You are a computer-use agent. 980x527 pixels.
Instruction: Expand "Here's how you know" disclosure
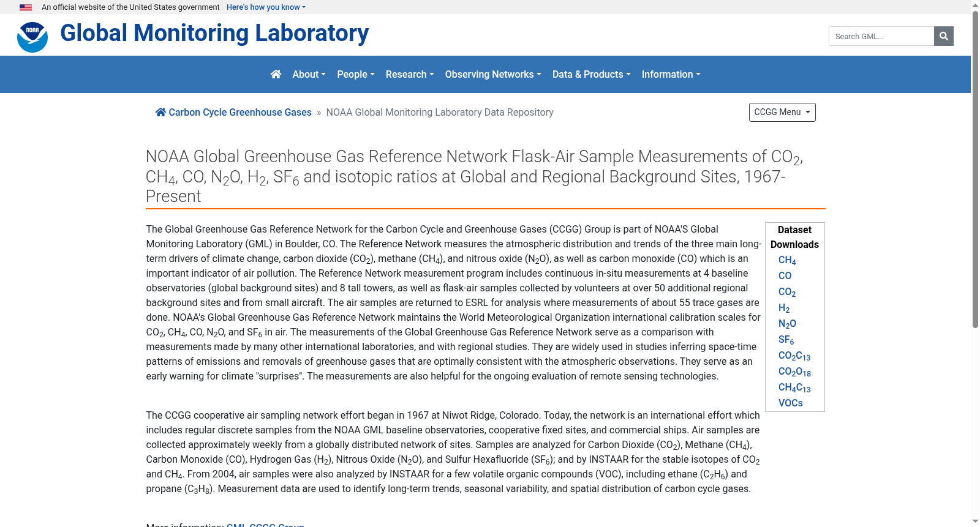266,7
